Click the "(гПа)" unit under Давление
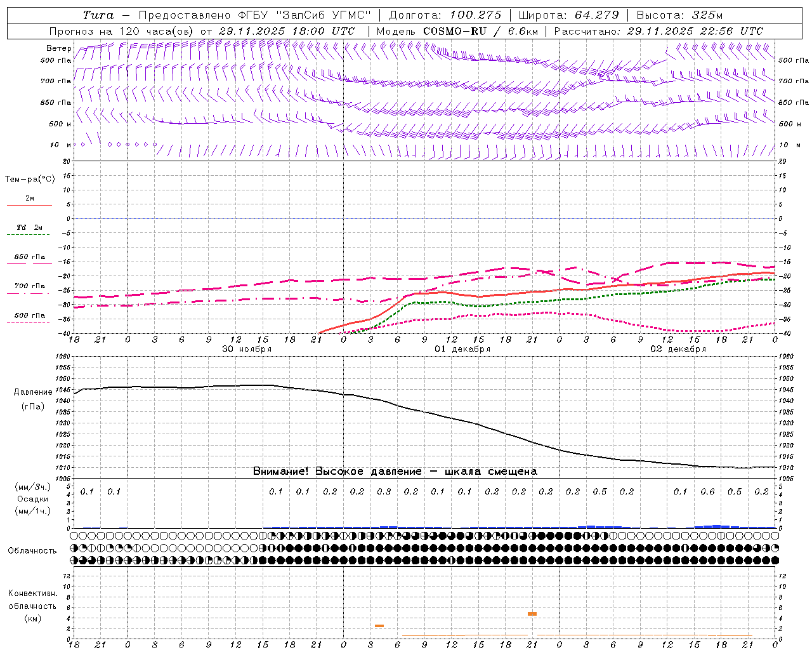The width and height of the screenshot is (812, 650). pos(33,406)
